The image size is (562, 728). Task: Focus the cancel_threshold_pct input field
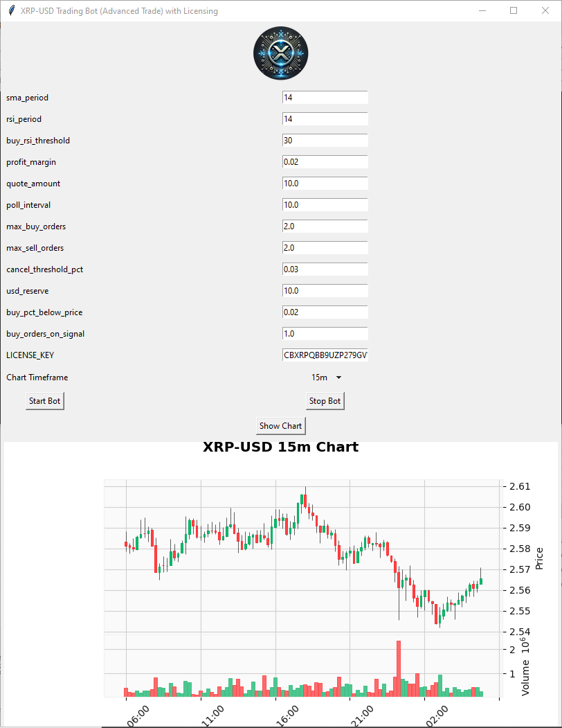coord(325,269)
